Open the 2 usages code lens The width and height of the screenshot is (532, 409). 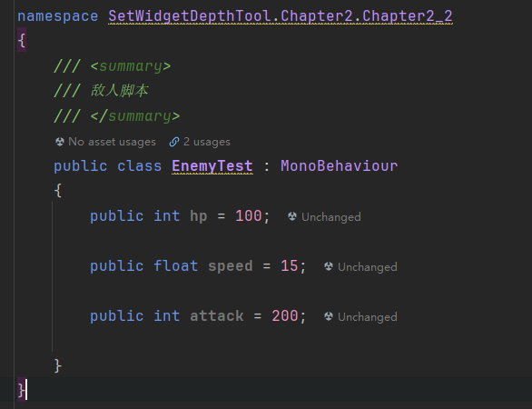207,142
